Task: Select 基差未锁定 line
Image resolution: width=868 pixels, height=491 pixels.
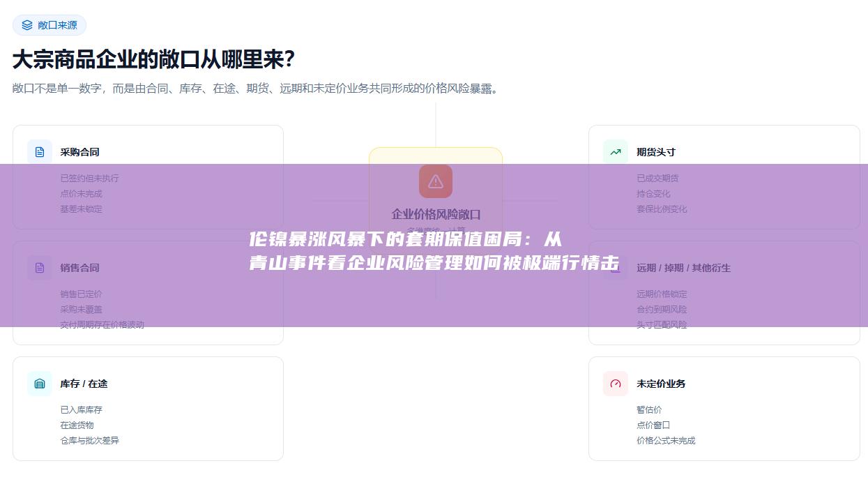Action: [x=82, y=209]
